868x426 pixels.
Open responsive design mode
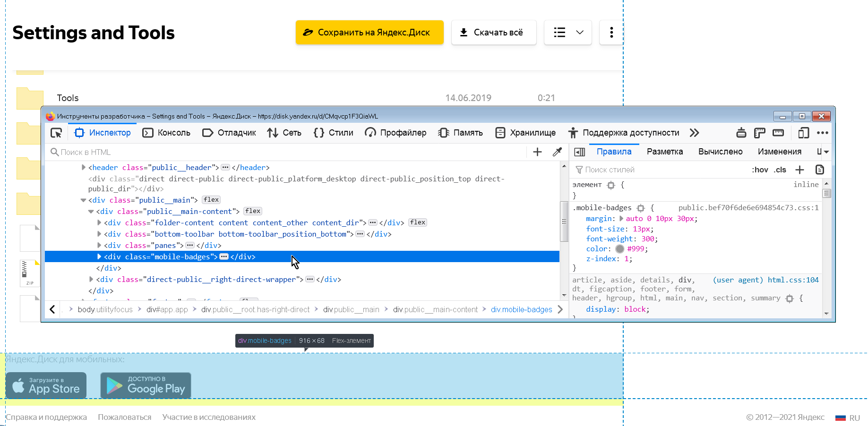tap(803, 133)
